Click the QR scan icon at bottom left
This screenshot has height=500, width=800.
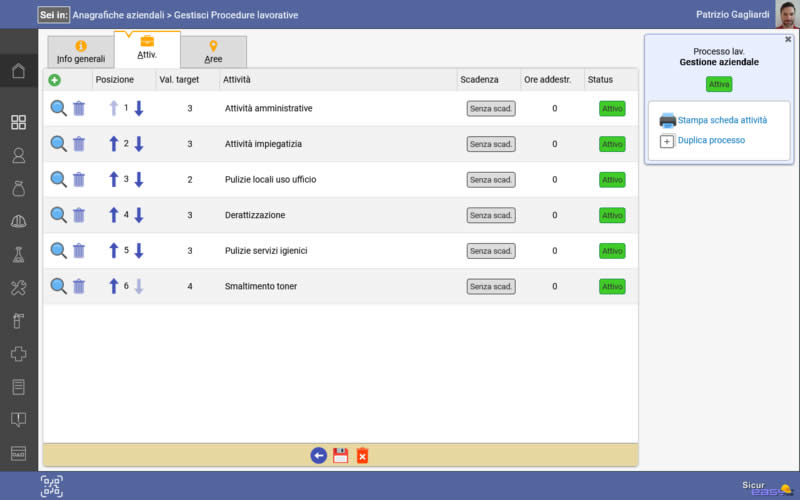(x=51, y=486)
